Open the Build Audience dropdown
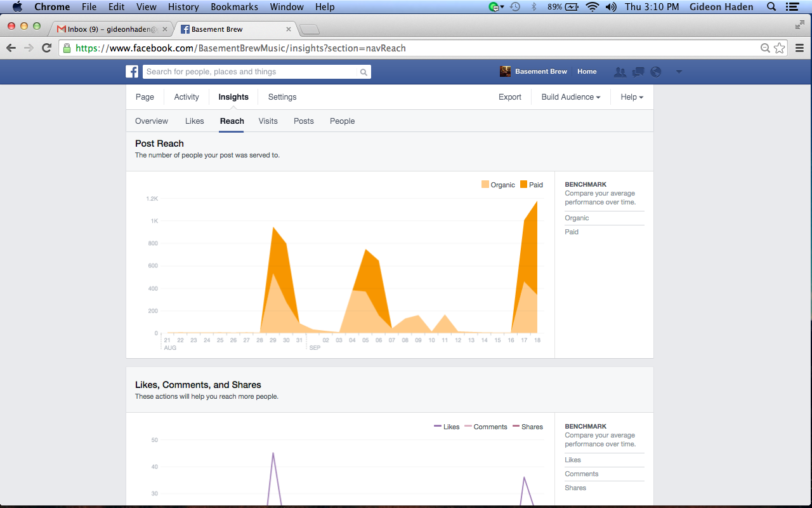 click(570, 97)
